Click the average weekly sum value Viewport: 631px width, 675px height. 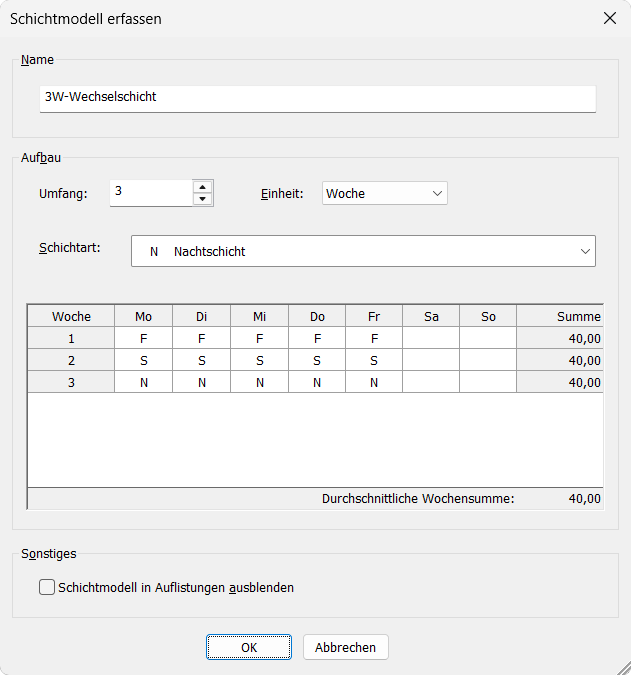tap(585, 499)
